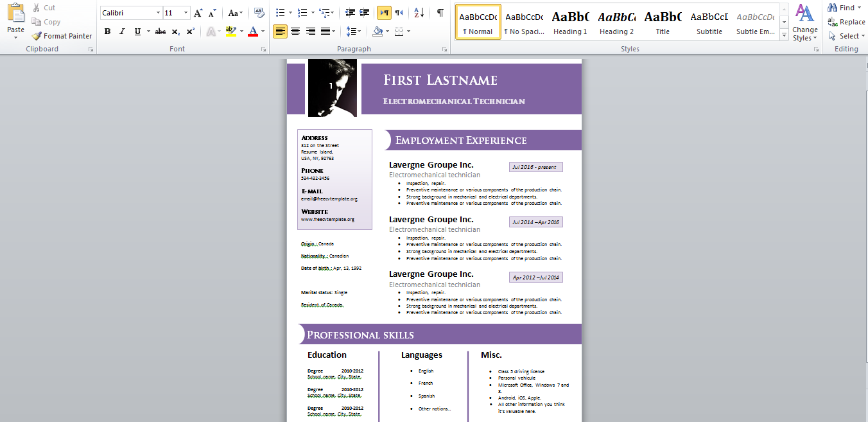Open the bullets list dropdown arrow
Image resolution: width=868 pixels, height=422 pixels.
click(x=290, y=12)
